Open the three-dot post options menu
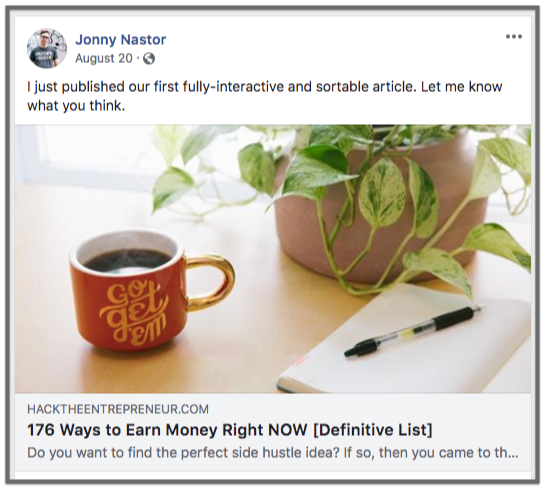Viewport: 545px width, 489px height. coord(514,36)
